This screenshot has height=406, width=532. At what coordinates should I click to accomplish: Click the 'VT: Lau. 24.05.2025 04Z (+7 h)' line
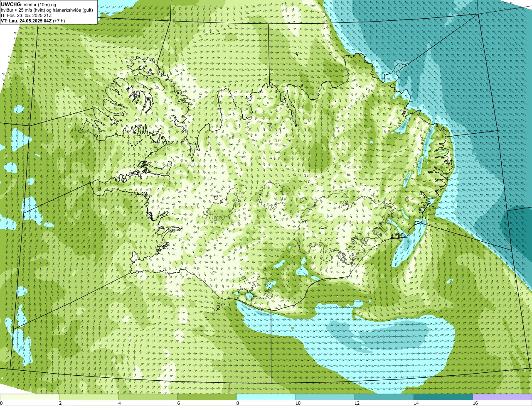33,20
